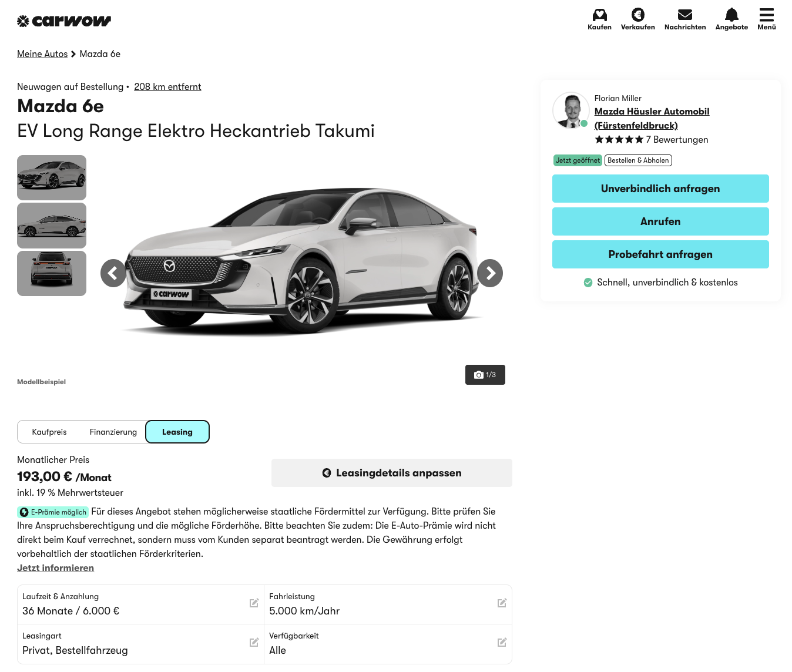Viewport: 792px width, 672px height.
Task: Switch to Kaufpreis pricing option
Action: click(49, 432)
